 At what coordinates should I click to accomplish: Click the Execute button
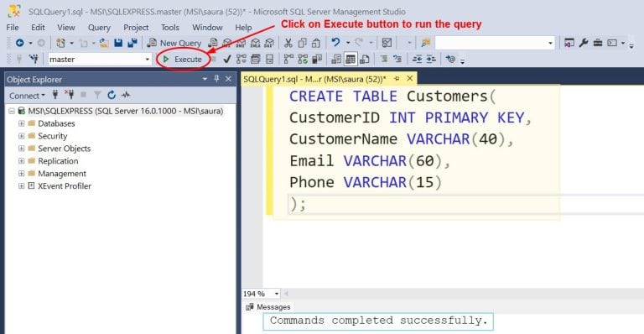(x=183, y=59)
